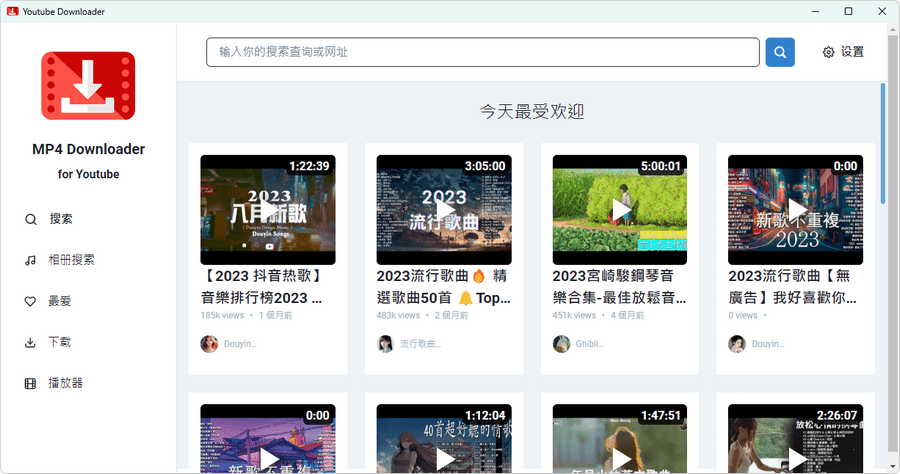Screen dimensions: 900x474
Task: Open title 【2023 抖音热歌】音樂排行榜2023
Action: (x=262, y=287)
